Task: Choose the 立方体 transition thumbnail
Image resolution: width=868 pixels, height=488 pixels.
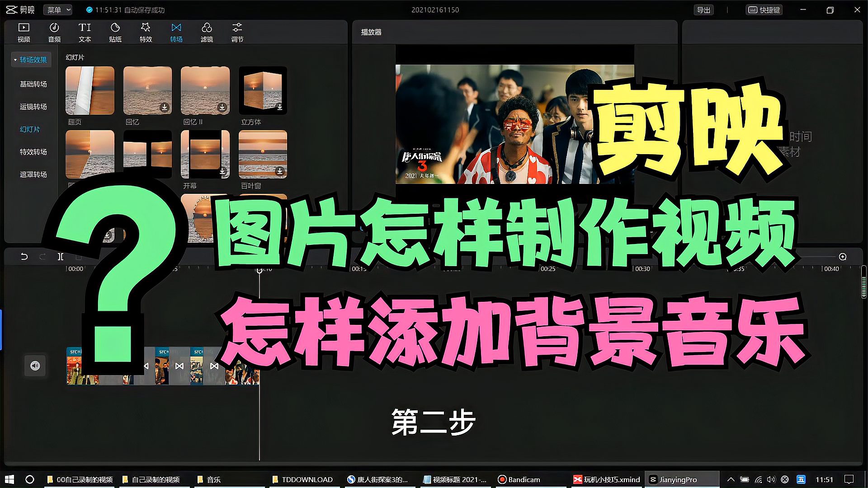Action: (263, 90)
